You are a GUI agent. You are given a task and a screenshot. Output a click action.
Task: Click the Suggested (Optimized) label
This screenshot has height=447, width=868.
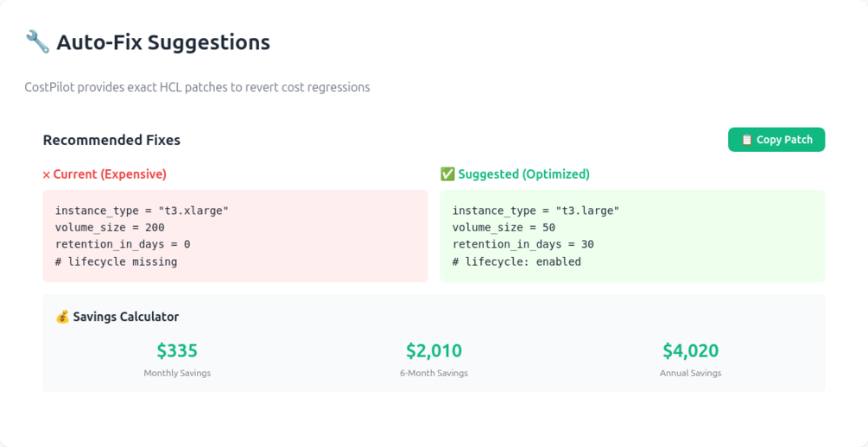[x=523, y=174]
